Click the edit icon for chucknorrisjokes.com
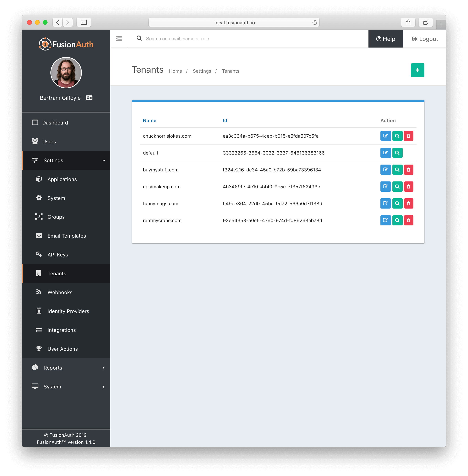The image size is (468, 476). click(x=385, y=136)
